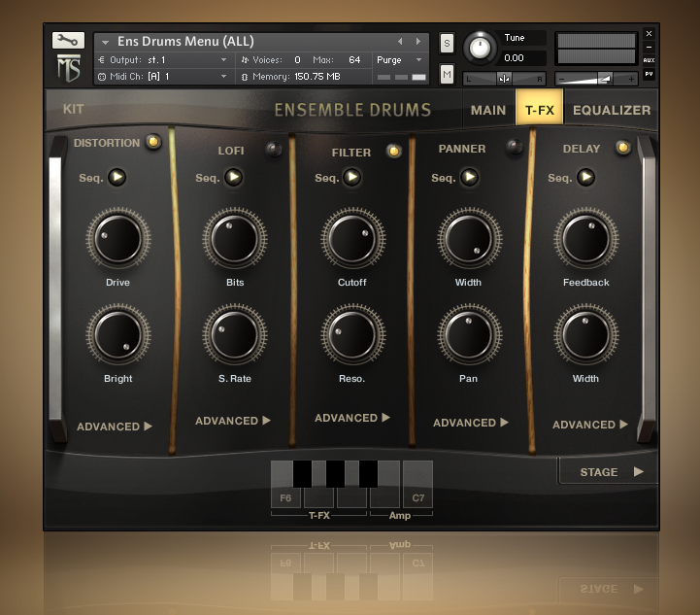The width and height of the screenshot is (700, 615).
Task: Click the pan L-R slider
Action: click(x=504, y=79)
